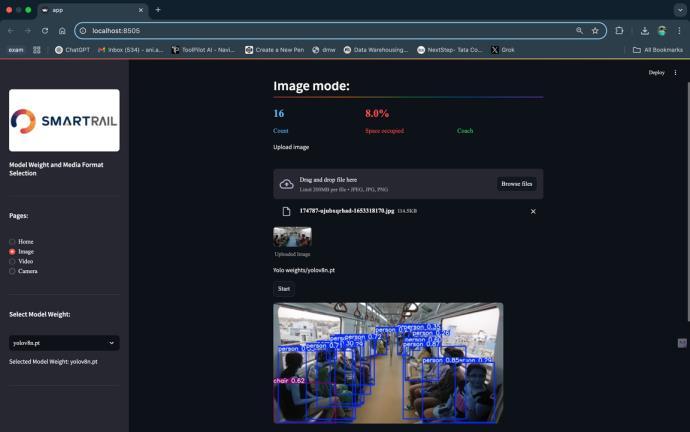Click the uploaded image thumbnail

pyautogui.click(x=292, y=238)
